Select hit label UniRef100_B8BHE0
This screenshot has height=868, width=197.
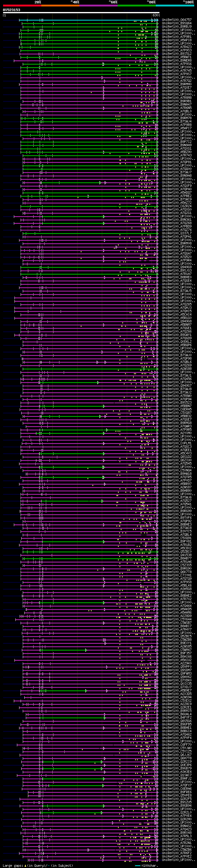176,277
